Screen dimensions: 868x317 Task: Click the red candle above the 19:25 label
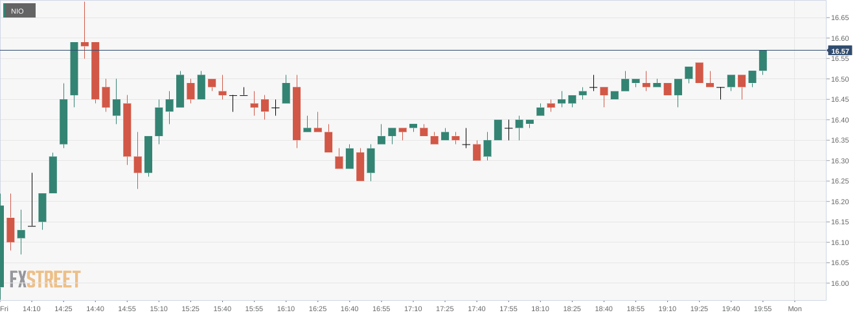(700, 73)
